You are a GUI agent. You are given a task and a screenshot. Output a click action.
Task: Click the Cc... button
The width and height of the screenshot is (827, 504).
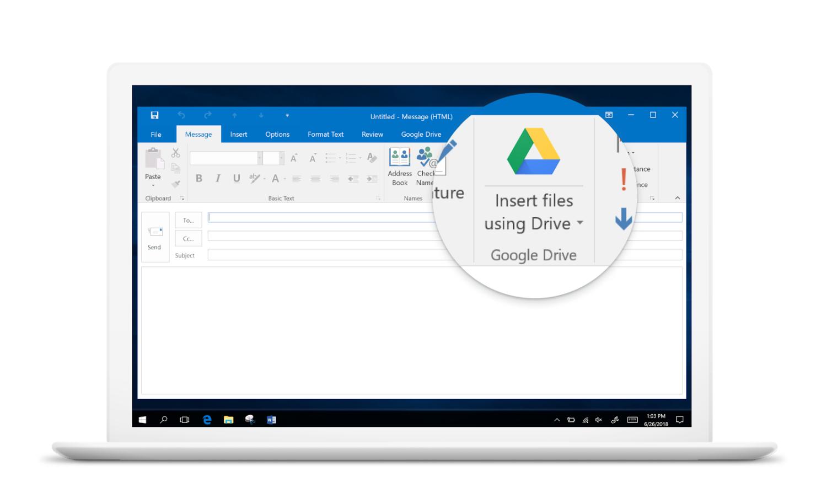pos(189,239)
